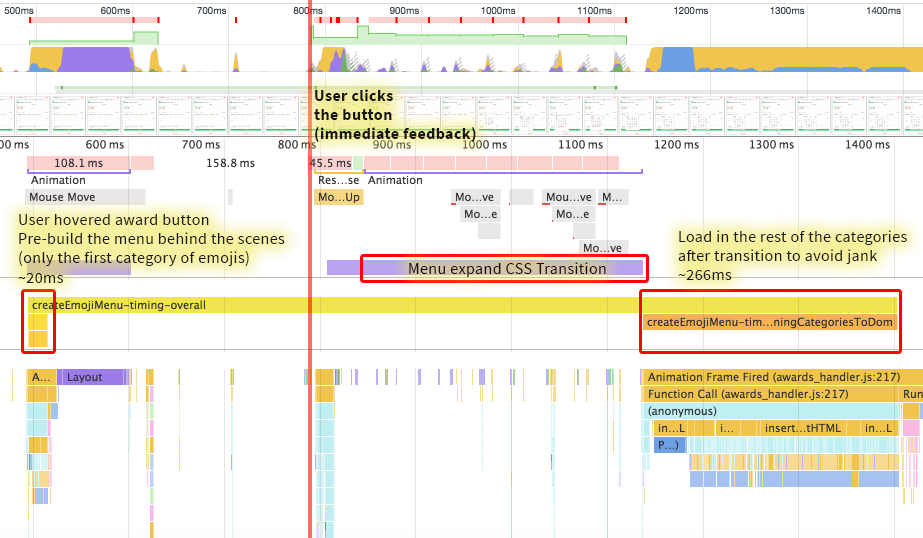Screen dimensions: 923x538
Task: Click the blue P...) parse block
Action: coord(669,444)
